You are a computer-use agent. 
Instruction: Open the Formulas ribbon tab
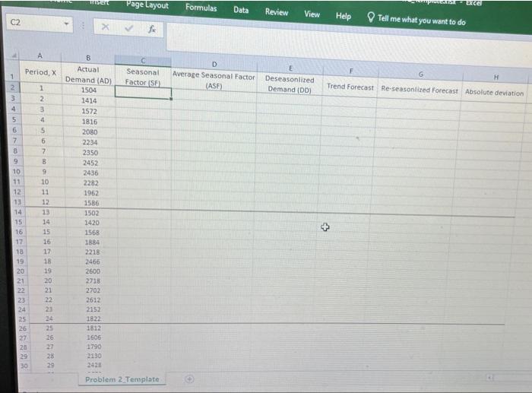click(x=201, y=8)
